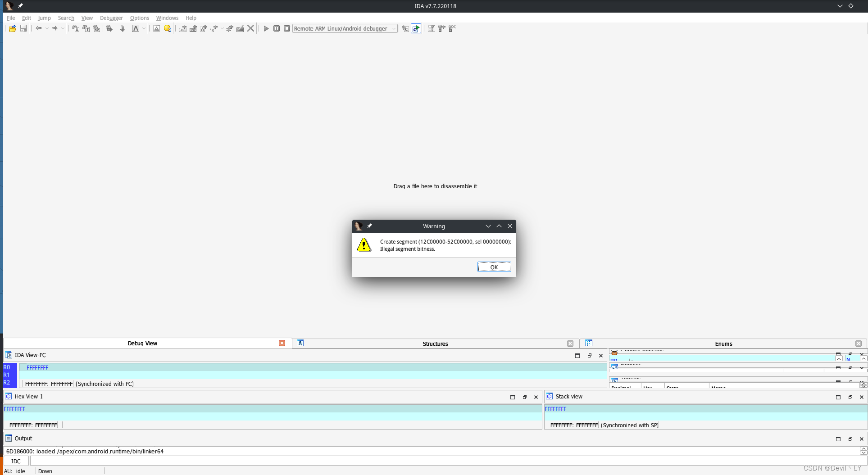
Task: Switch to the Enums tab
Action: pyautogui.click(x=723, y=344)
